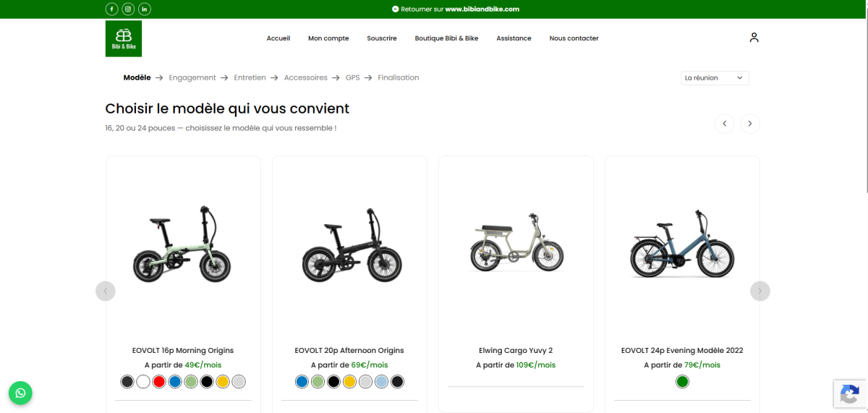This screenshot has width=868, height=413.
Task: Select the Finalisation step
Action: tap(399, 77)
